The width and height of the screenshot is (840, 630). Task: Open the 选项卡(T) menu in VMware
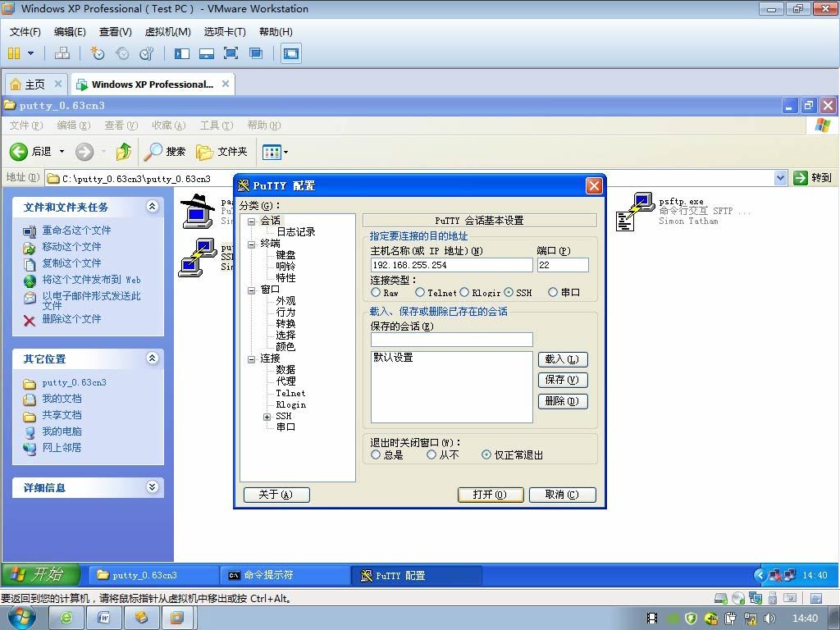point(225,32)
